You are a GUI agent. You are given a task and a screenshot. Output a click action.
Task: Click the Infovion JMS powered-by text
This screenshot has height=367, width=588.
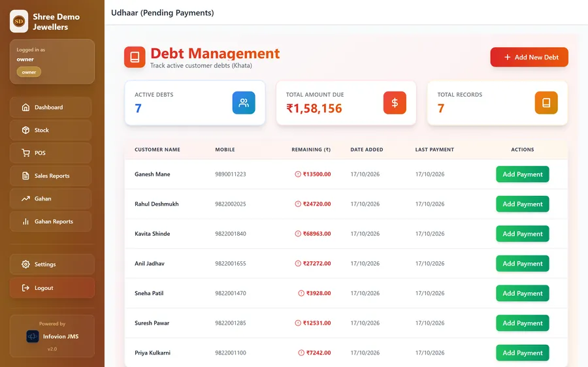tap(61, 336)
